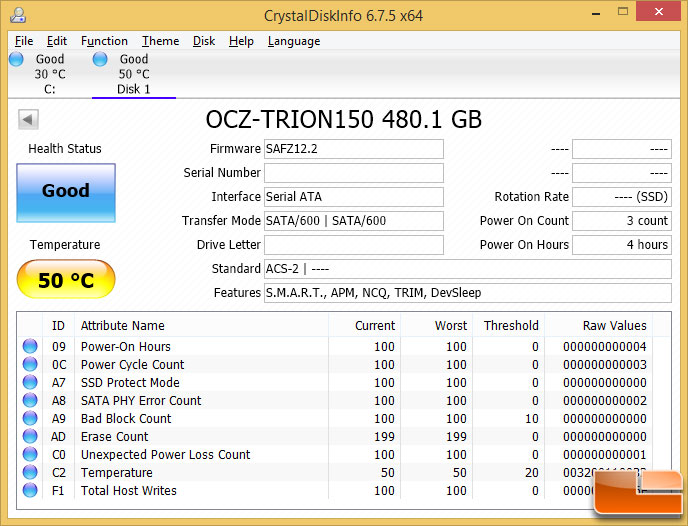Click the status orb for Unexpected Power Loss Count

tap(30, 454)
